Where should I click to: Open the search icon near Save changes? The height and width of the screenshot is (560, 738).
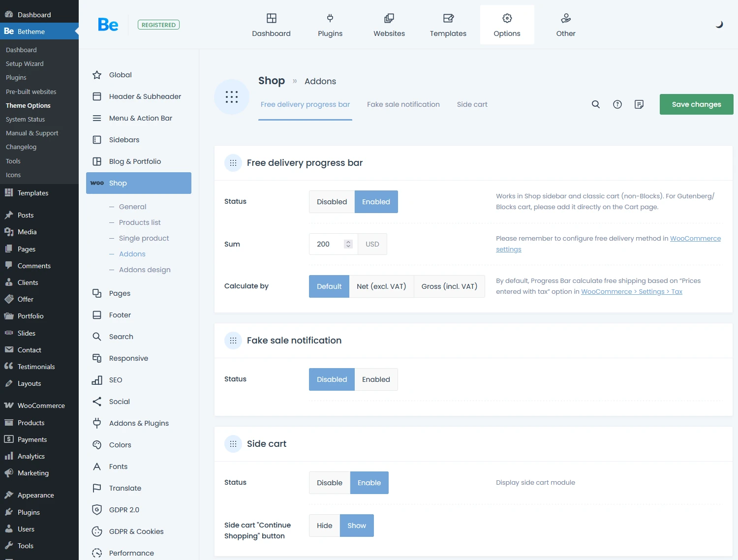coord(595,104)
